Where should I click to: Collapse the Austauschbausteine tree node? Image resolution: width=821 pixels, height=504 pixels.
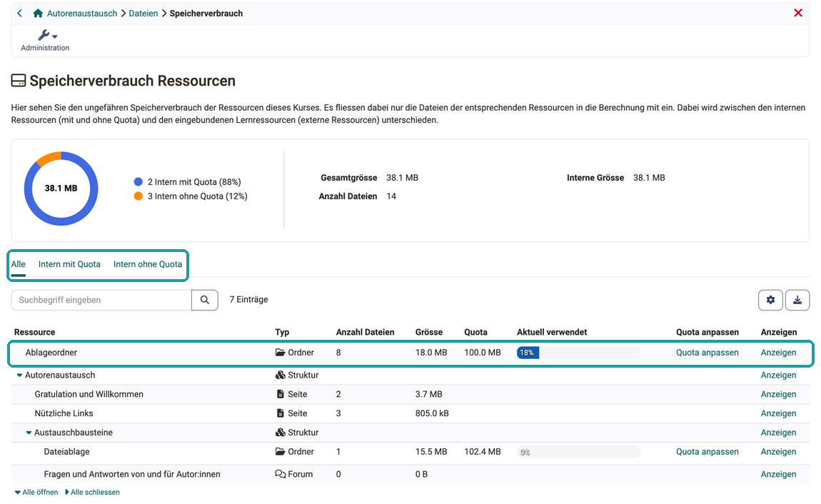[x=29, y=433]
